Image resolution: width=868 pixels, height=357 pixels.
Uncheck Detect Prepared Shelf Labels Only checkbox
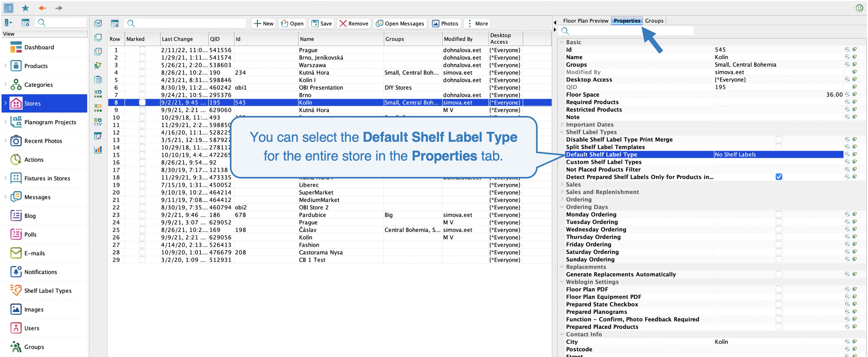779,177
